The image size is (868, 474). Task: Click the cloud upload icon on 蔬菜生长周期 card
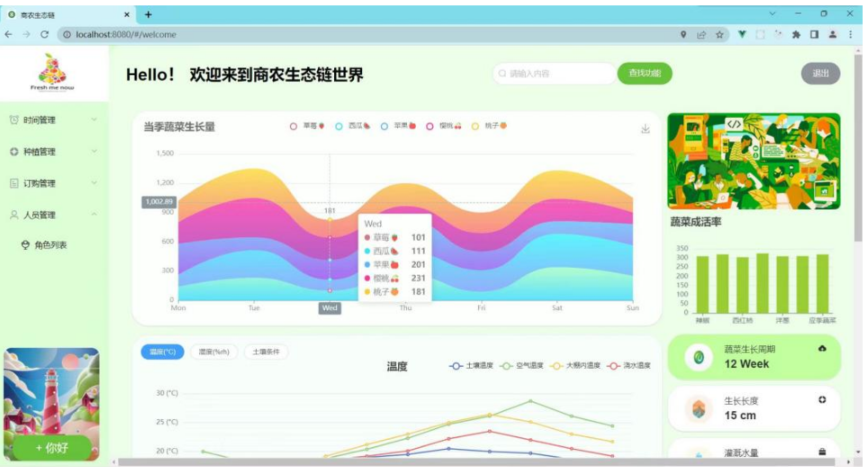point(822,349)
